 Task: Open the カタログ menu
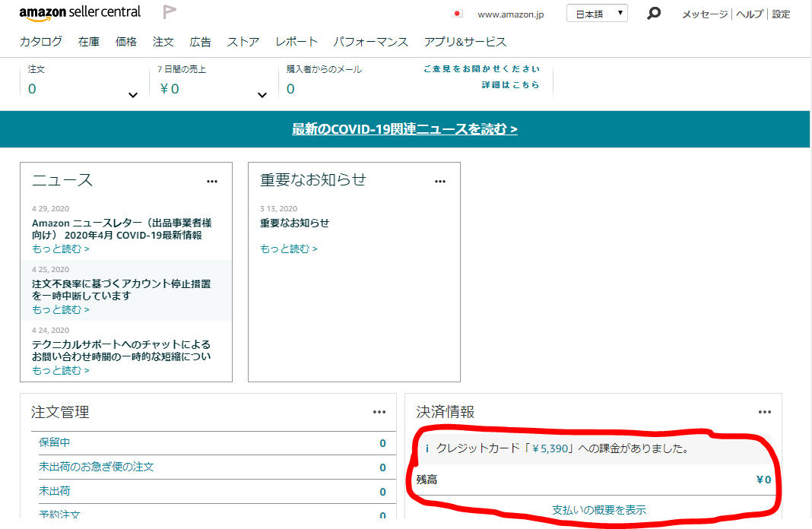41,42
